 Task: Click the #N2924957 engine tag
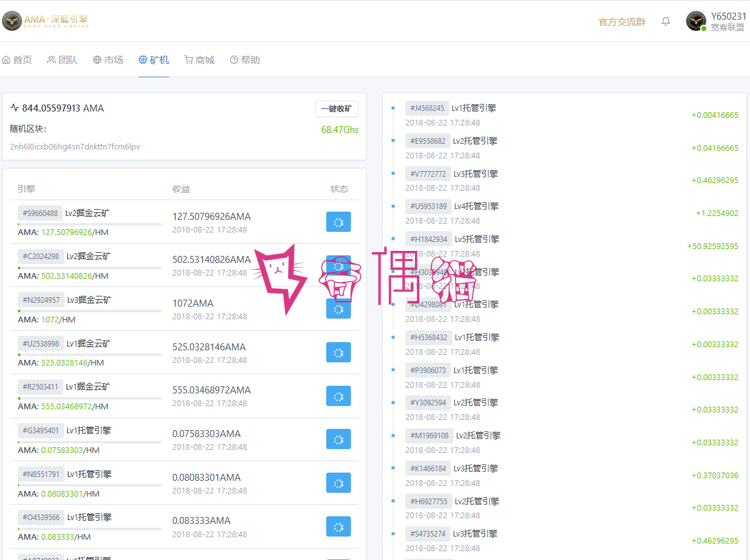pos(41,300)
